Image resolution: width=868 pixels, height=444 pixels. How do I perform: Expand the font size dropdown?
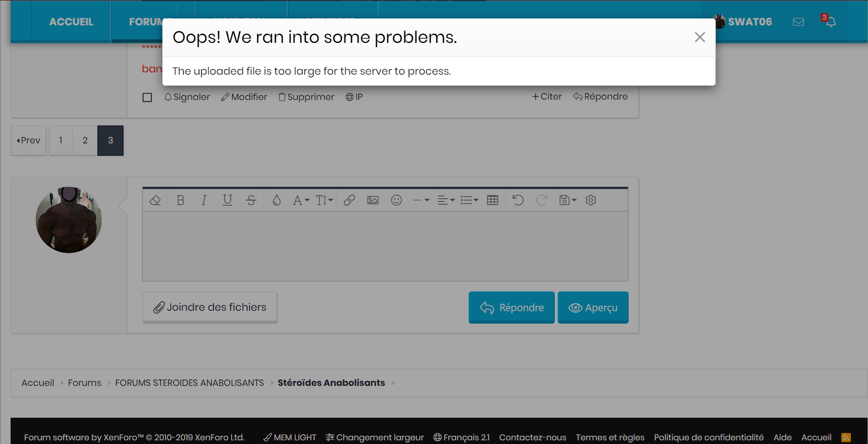[x=324, y=200]
